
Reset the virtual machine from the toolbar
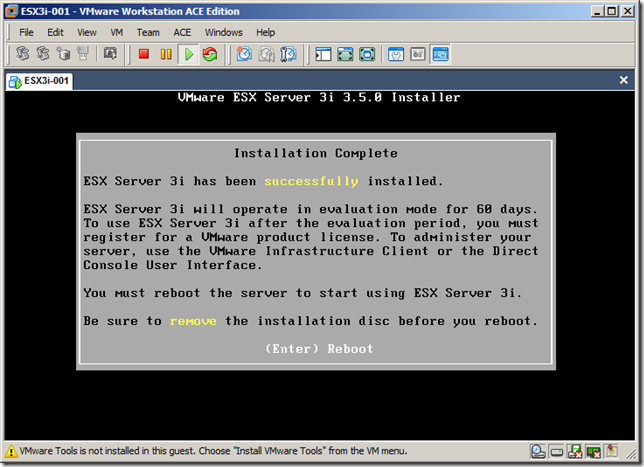click(210, 55)
